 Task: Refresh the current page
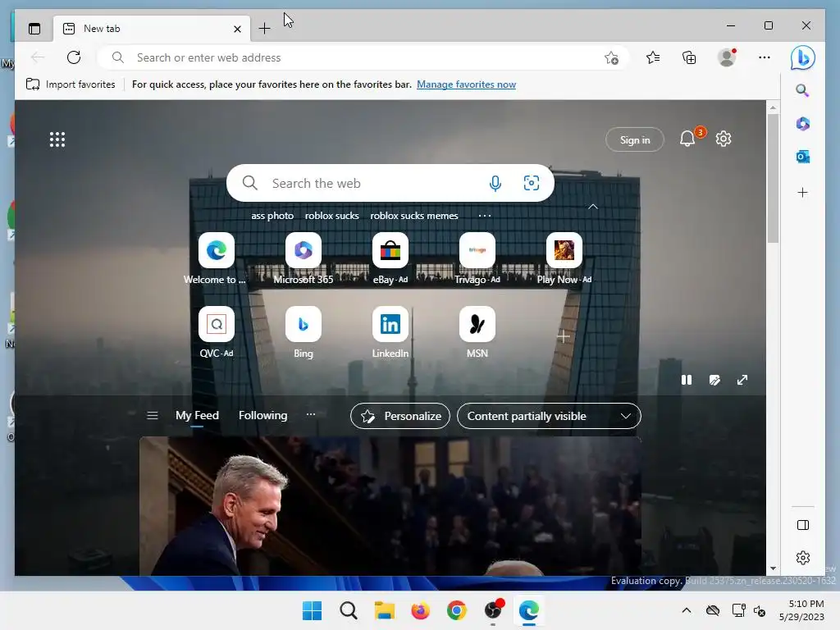(x=74, y=57)
